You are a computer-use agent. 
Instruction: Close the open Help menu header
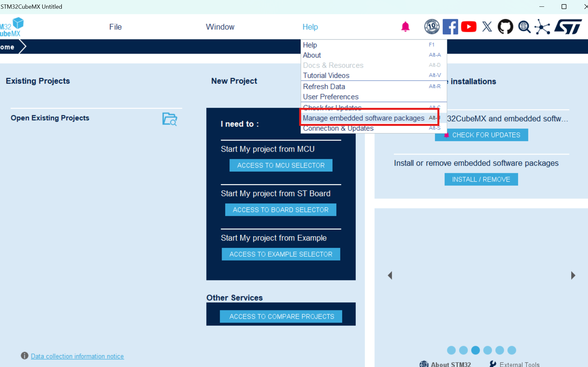click(x=310, y=27)
